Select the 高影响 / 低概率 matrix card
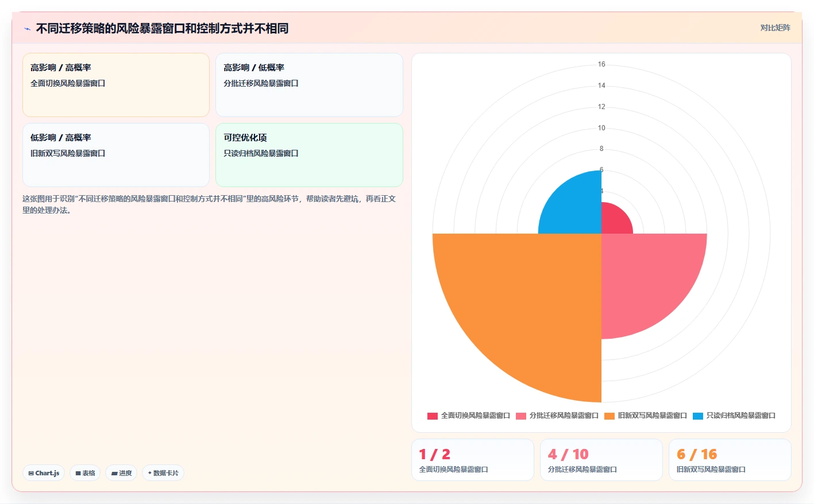The width and height of the screenshot is (814, 504). point(309,85)
